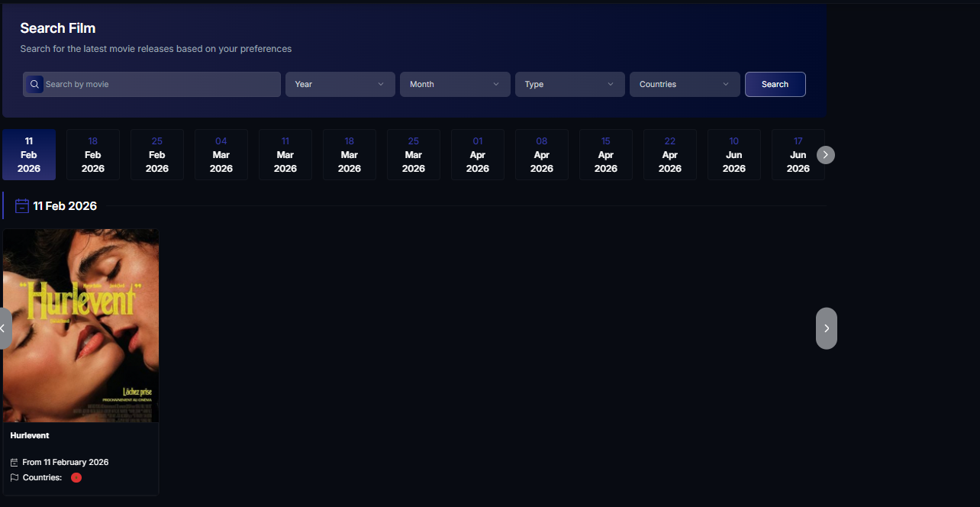The height and width of the screenshot is (507, 980).
Task: Click the Search Film heading
Action: (x=58, y=28)
